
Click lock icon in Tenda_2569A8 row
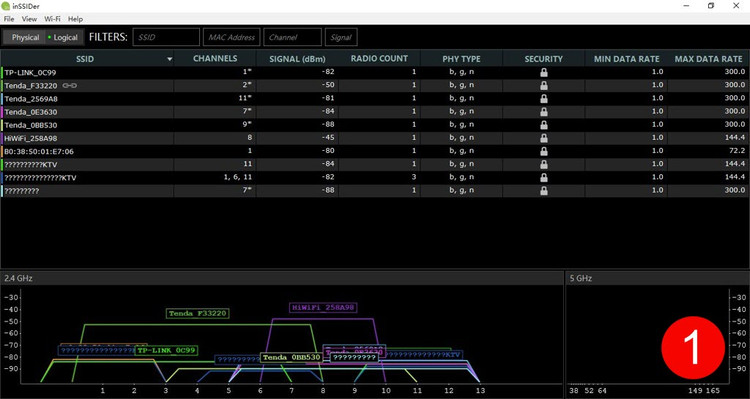544,99
